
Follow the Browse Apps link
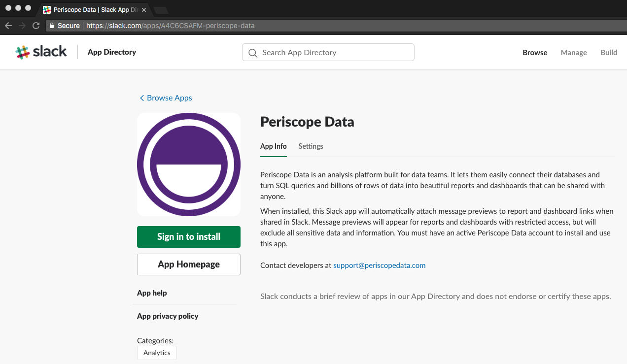(170, 98)
